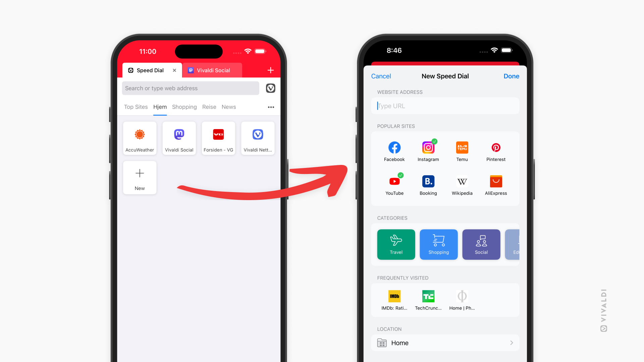This screenshot has height=362, width=644.
Task: Open the Vivaldi menu button top-right
Action: tap(270, 88)
